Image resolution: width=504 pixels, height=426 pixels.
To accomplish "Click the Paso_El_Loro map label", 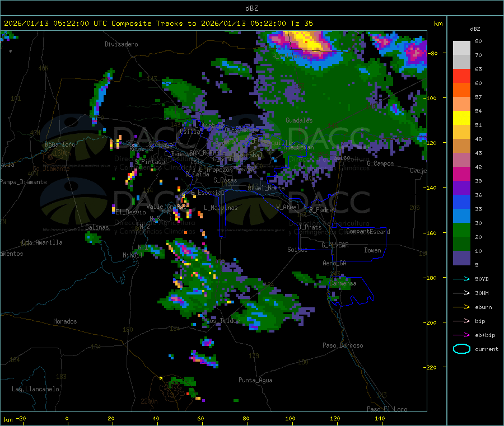I will click(387, 409).
